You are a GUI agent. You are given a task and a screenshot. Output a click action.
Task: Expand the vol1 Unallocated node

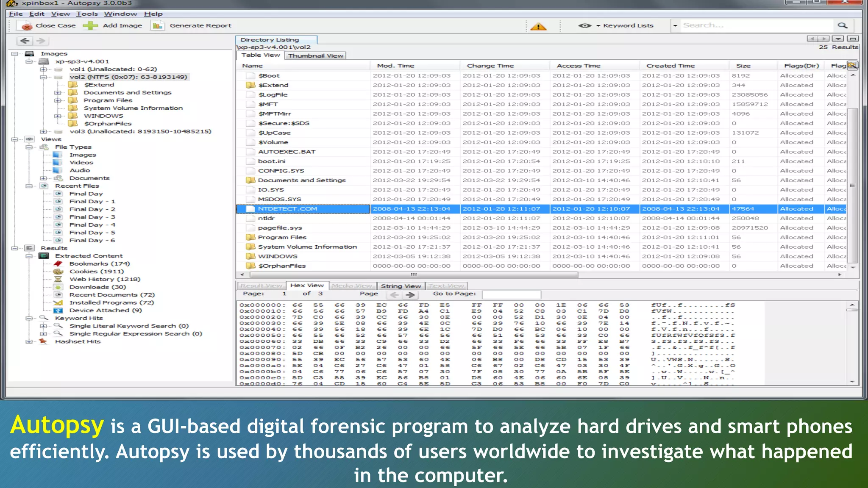tap(43, 69)
